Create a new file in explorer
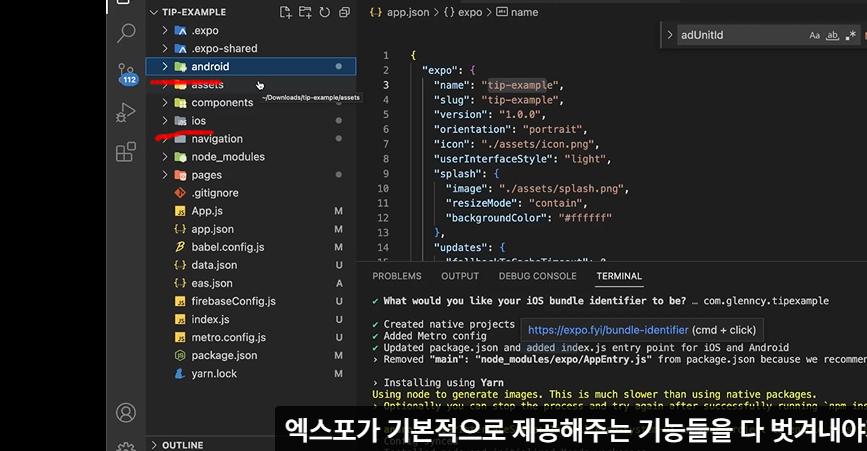The width and height of the screenshot is (867, 451). tap(285, 12)
